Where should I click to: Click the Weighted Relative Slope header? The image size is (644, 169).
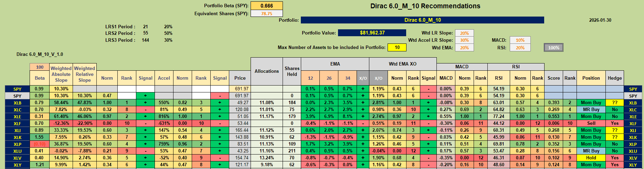click(x=85, y=74)
